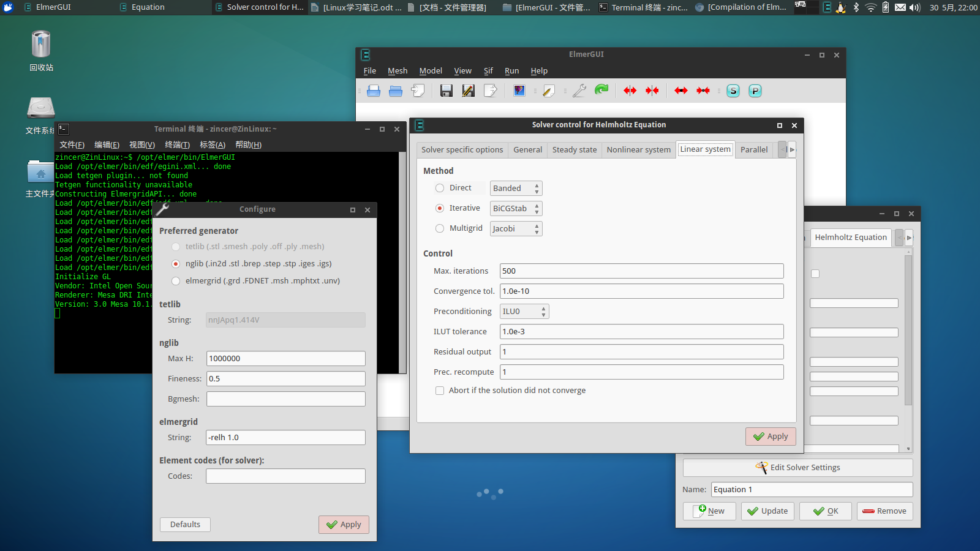Click the mail envelope tray icon
This screenshot has height=551, width=980.
(x=900, y=7)
